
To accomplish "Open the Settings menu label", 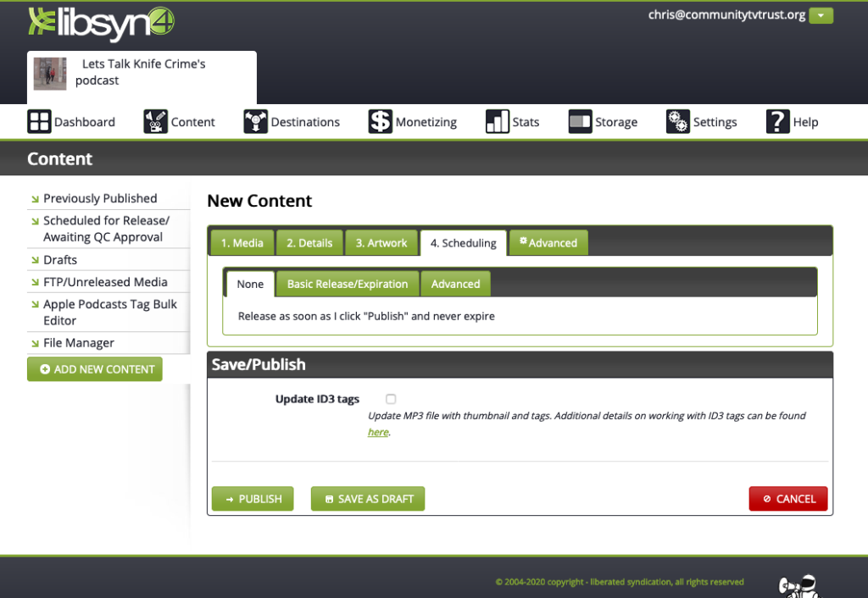I will tap(715, 122).
